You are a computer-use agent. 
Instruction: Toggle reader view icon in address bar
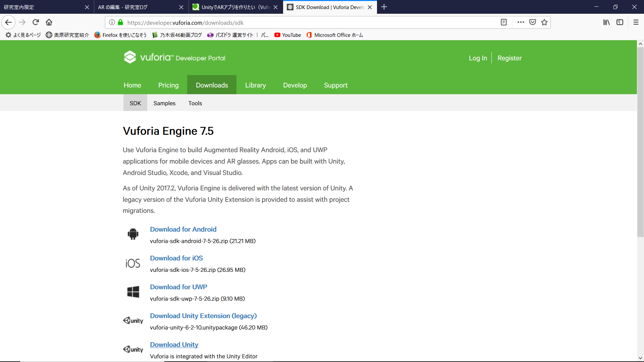click(503, 22)
